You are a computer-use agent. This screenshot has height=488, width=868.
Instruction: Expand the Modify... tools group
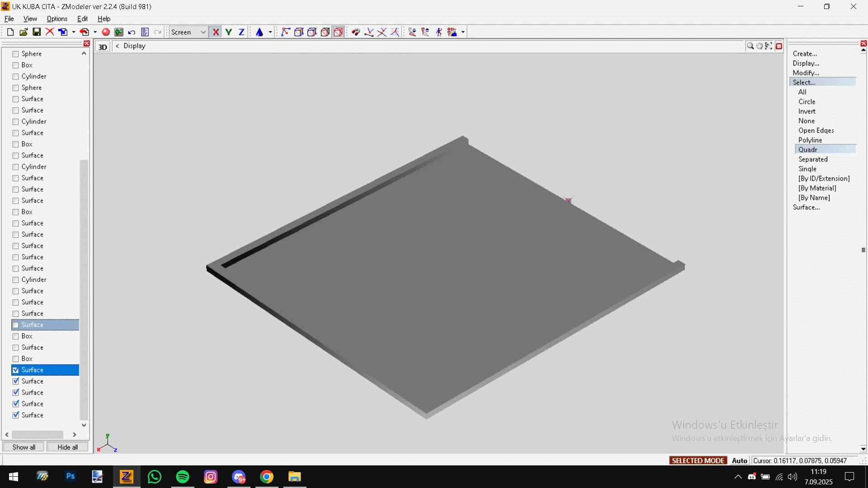point(806,73)
